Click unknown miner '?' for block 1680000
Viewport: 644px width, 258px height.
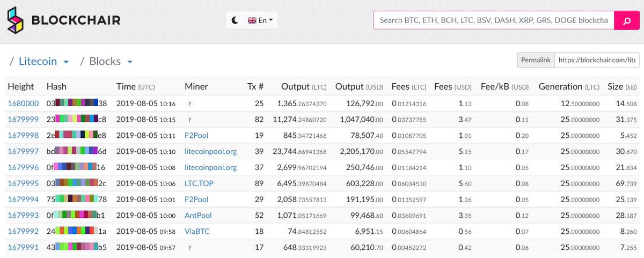click(x=189, y=104)
